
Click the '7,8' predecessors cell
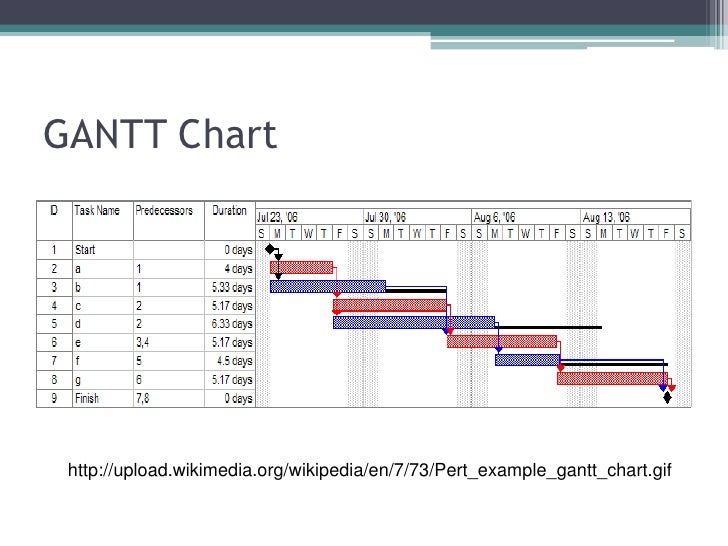click(169, 398)
